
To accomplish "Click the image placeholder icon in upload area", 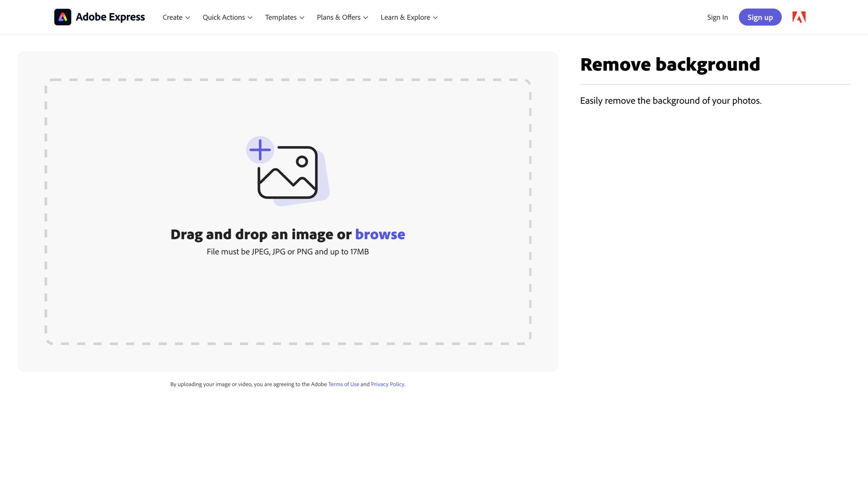I will [288, 173].
